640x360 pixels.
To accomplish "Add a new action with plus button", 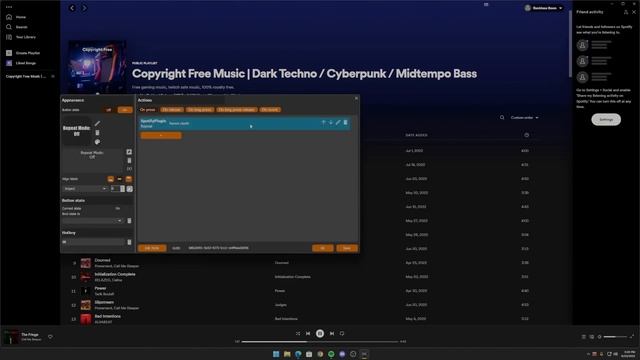I will (161, 136).
